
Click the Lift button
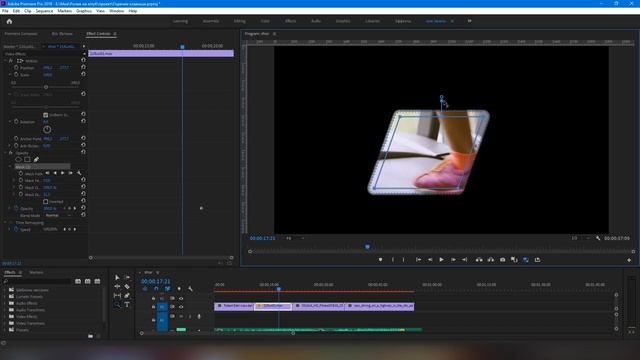click(x=479, y=260)
